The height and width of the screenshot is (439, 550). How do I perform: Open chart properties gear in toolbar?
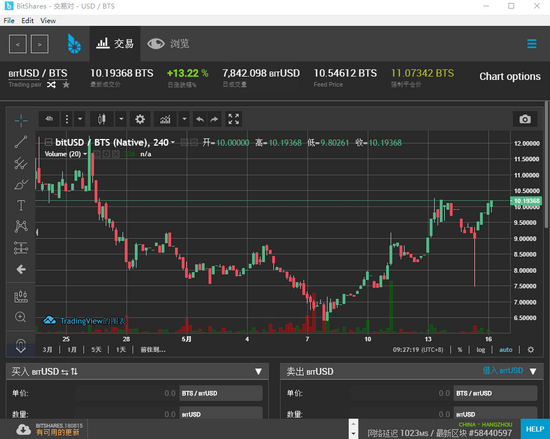[x=140, y=119]
